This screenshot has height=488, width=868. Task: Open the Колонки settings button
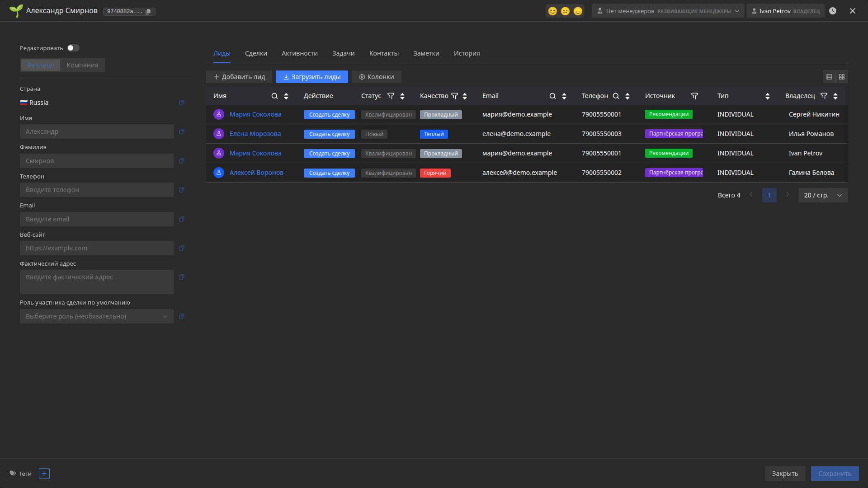pos(377,77)
